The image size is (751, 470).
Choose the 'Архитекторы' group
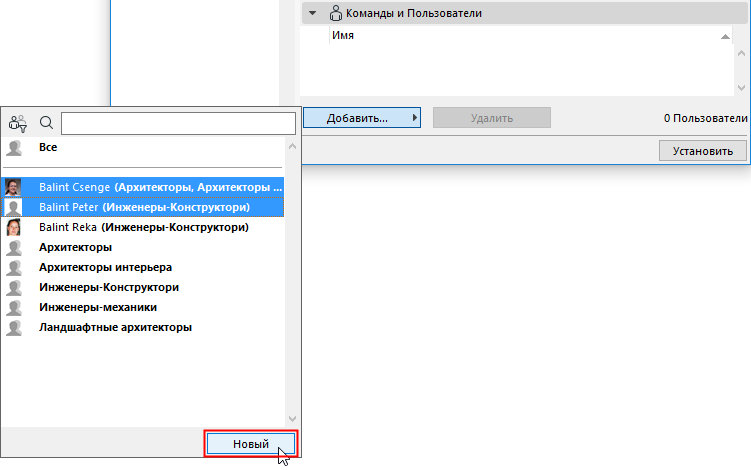point(142,247)
